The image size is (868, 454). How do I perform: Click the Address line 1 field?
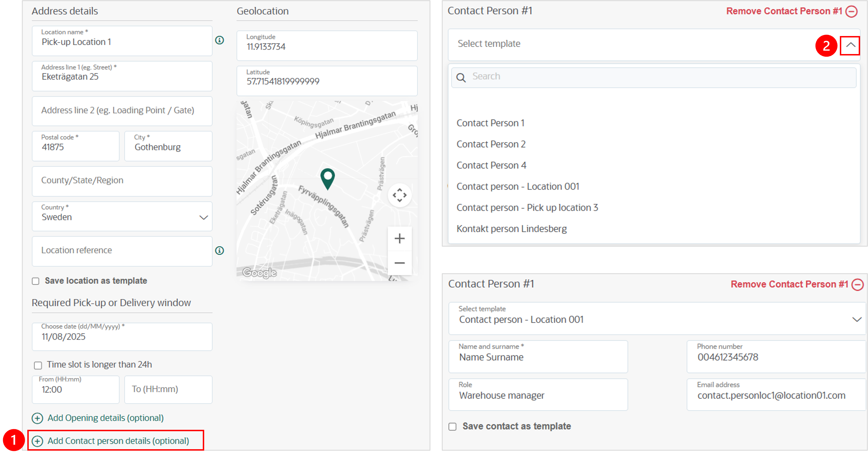122,76
